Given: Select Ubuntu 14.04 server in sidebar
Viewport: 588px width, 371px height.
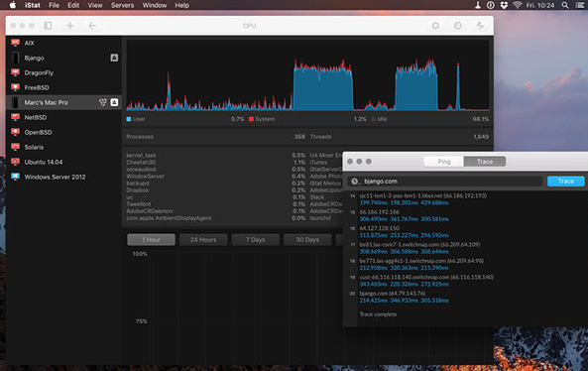Looking at the screenshot, I should (x=63, y=162).
